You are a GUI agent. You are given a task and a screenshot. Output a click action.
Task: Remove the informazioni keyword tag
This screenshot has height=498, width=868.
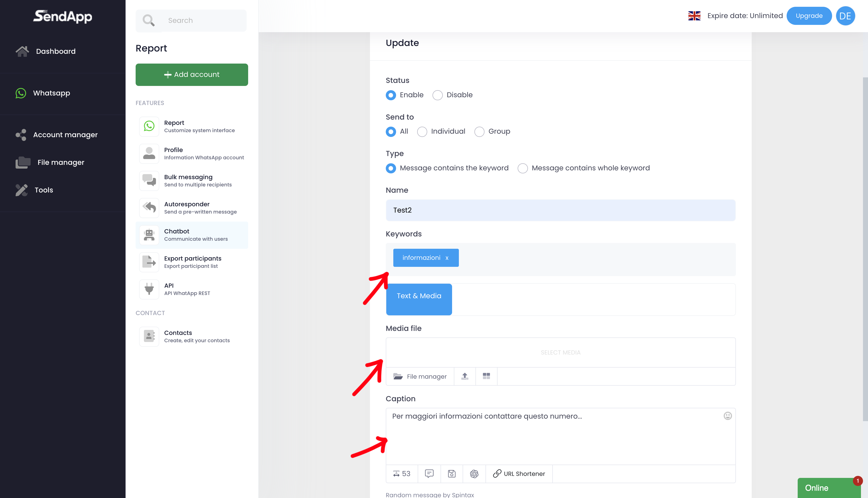click(x=447, y=258)
